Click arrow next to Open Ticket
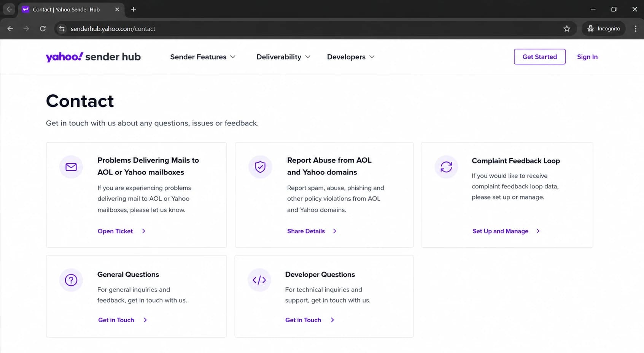Image resolution: width=644 pixels, height=353 pixels. tap(144, 231)
